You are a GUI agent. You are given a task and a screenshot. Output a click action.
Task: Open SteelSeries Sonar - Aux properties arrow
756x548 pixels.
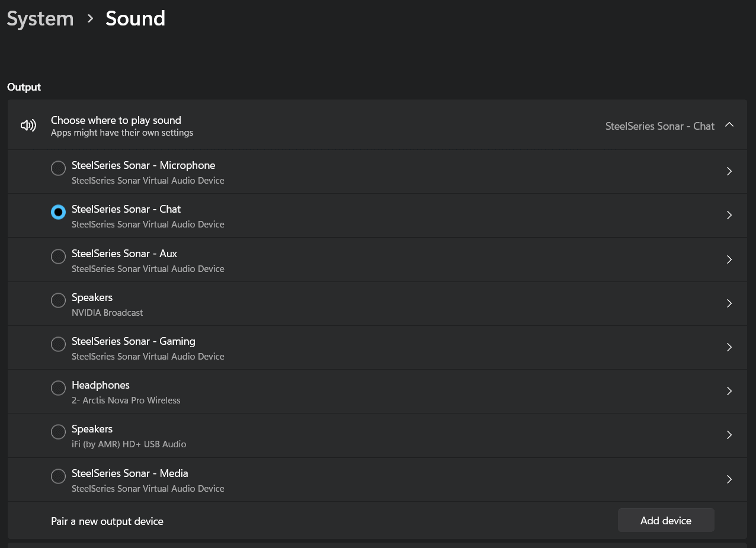coord(729,259)
